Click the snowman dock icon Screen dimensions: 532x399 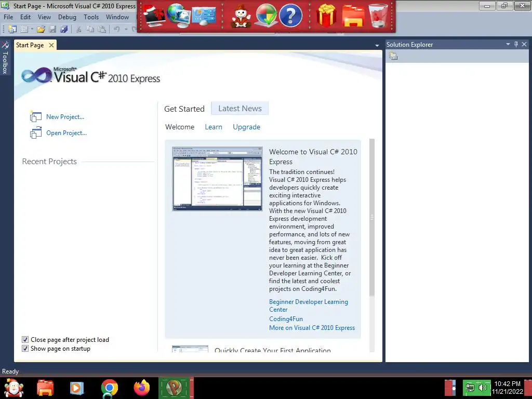tap(241, 16)
